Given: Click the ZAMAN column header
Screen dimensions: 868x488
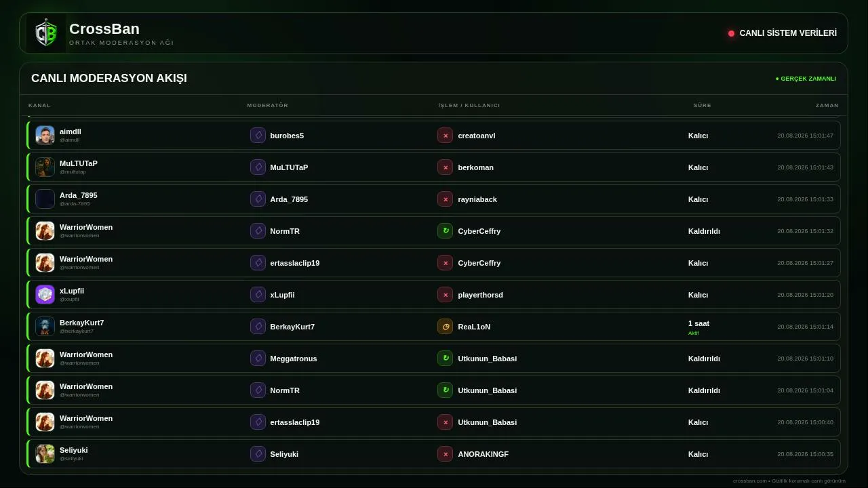Looking at the screenshot, I should (x=827, y=106).
